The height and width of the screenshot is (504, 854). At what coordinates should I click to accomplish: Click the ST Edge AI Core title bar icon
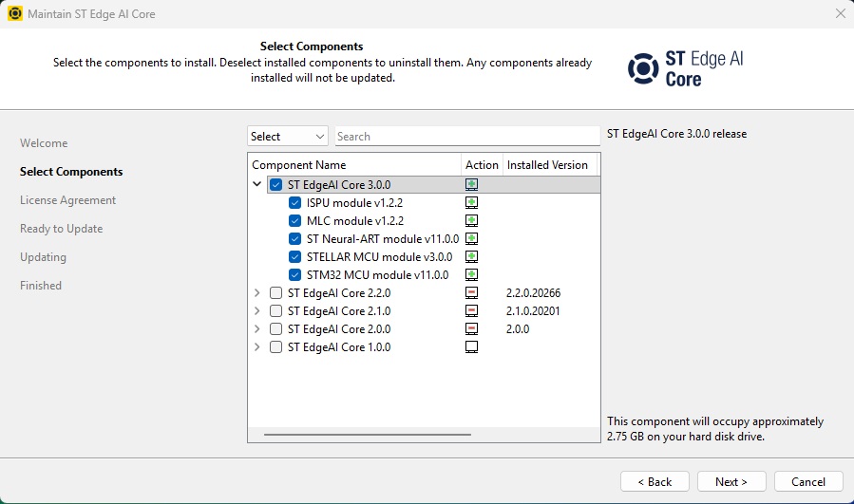click(x=14, y=13)
